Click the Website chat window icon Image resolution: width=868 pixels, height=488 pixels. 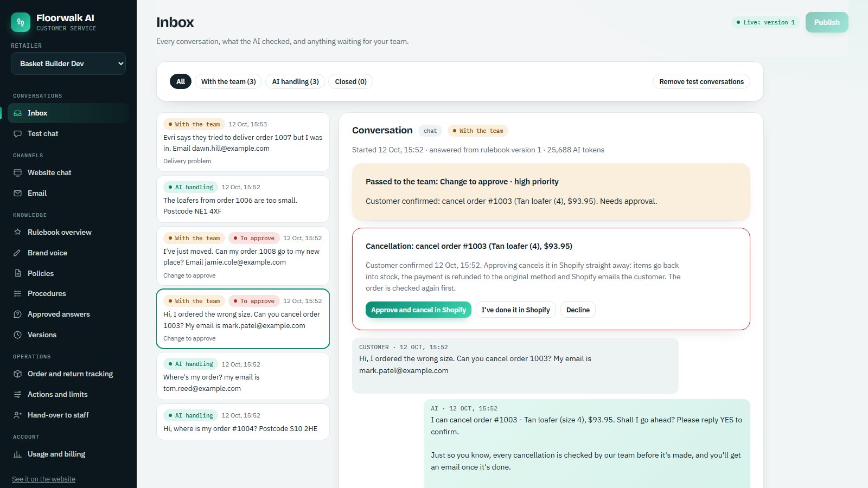point(17,173)
